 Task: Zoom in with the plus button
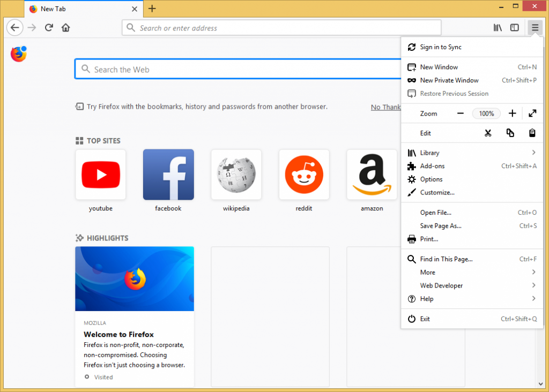[512, 114]
